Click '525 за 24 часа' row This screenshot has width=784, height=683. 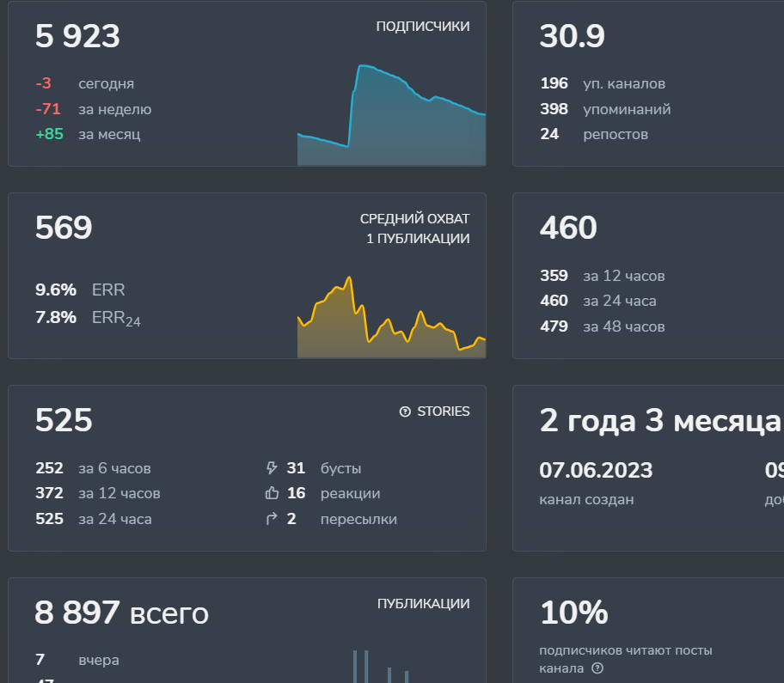point(94,519)
